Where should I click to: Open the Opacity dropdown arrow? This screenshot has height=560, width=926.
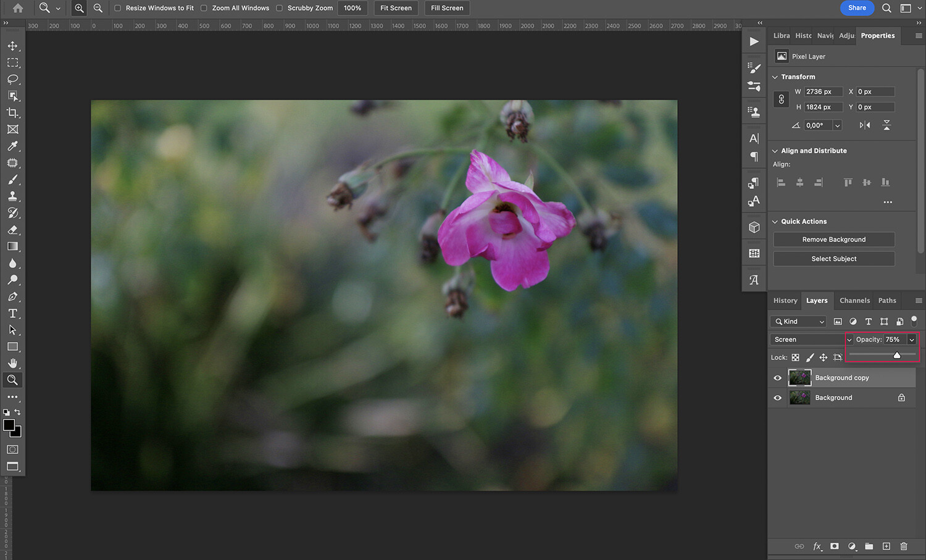click(x=911, y=339)
